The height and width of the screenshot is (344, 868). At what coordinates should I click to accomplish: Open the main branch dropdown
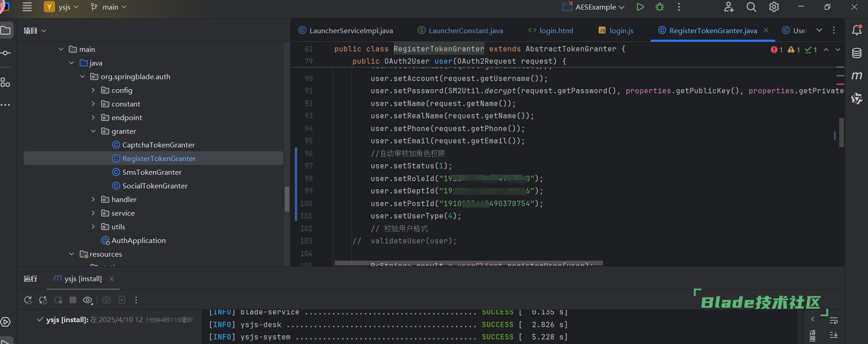108,7
